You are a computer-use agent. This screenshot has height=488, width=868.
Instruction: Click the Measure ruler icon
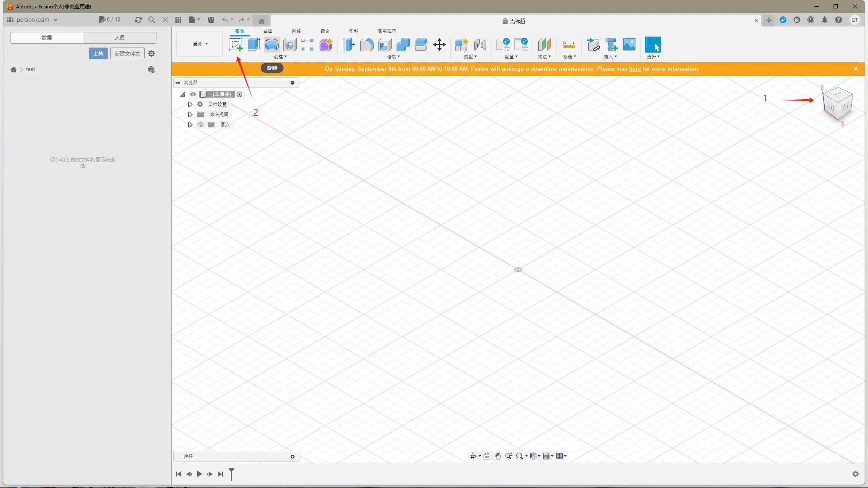point(569,45)
